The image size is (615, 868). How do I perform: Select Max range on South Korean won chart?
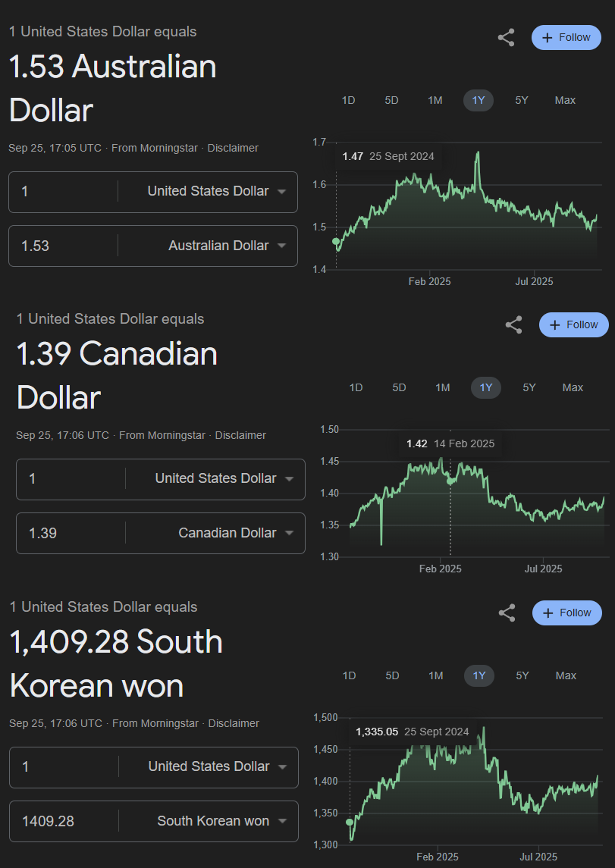point(566,675)
